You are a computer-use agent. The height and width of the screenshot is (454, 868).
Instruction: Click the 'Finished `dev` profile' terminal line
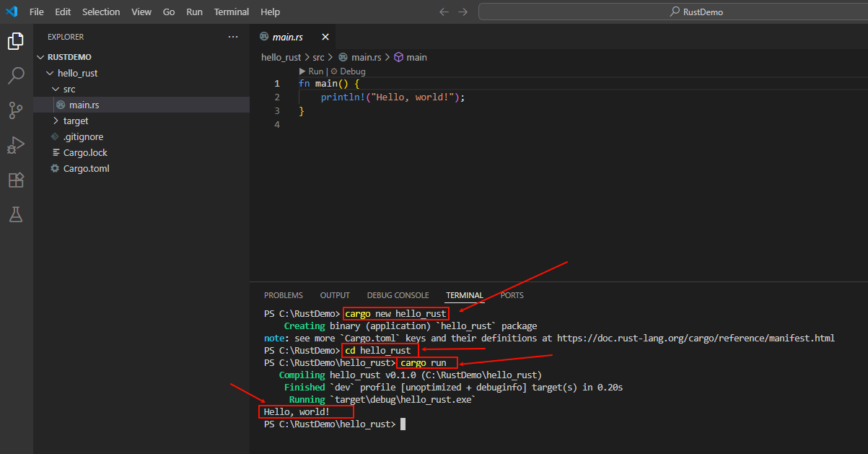[x=453, y=387]
